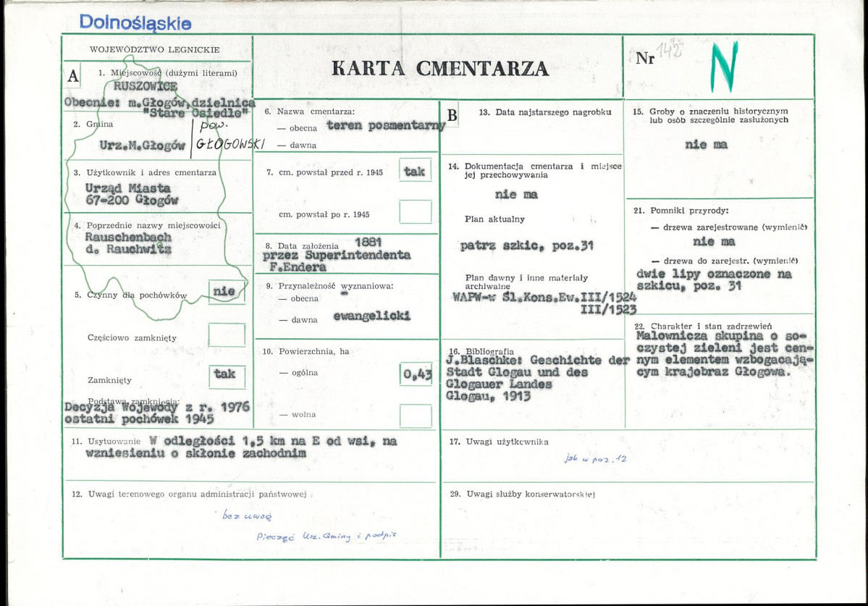Viewport: 868px width, 606px height.
Task: Click the typed text Urz.M.Głogów
Action: [142, 146]
